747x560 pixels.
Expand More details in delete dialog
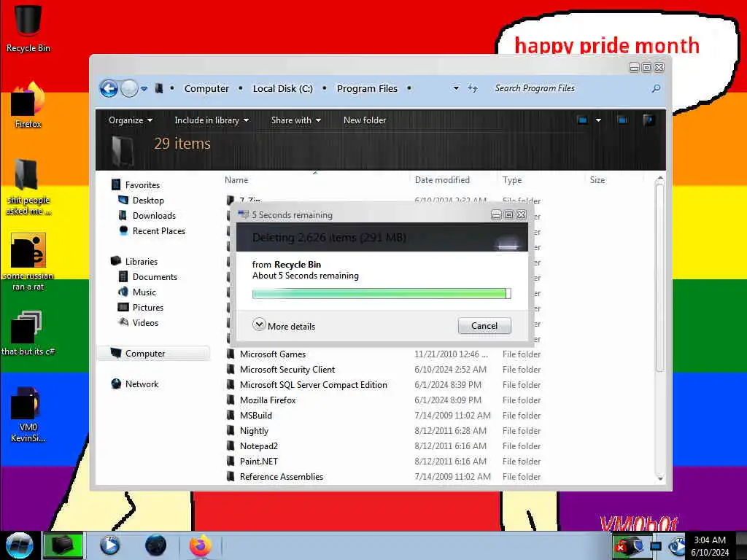click(284, 326)
